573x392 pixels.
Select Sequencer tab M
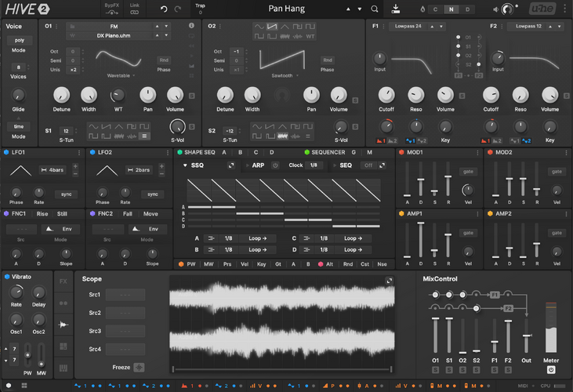(369, 152)
